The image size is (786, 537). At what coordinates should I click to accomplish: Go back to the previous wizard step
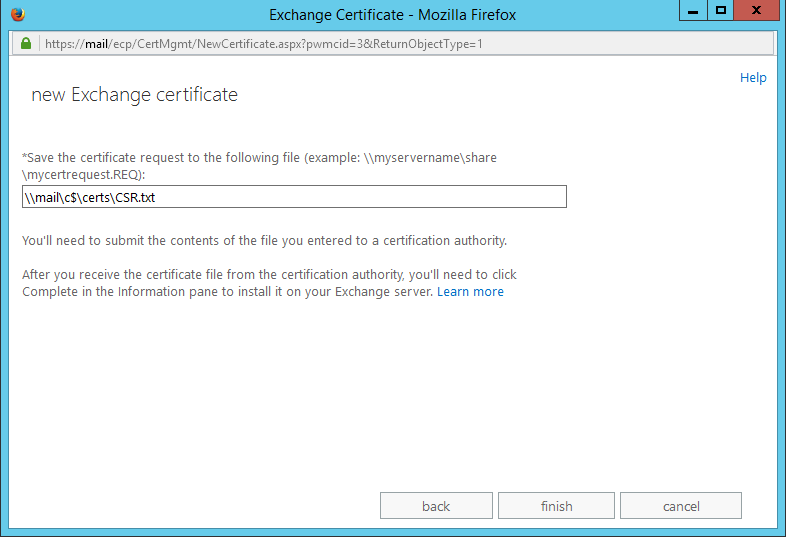pos(436,506)
